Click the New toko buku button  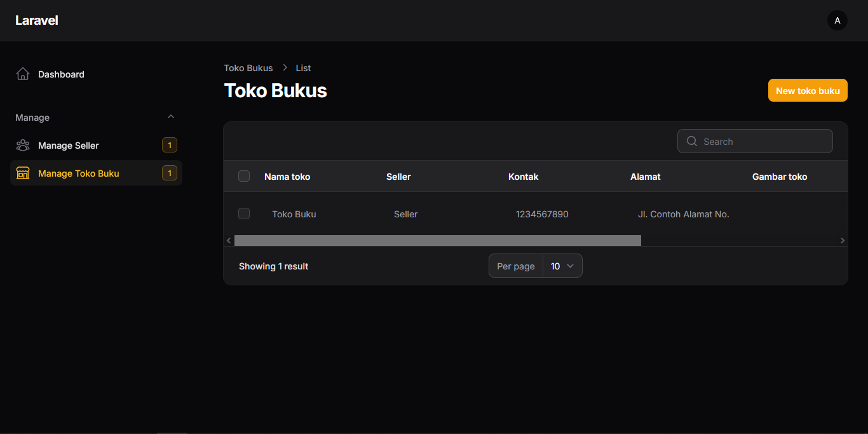click(808, 90)
